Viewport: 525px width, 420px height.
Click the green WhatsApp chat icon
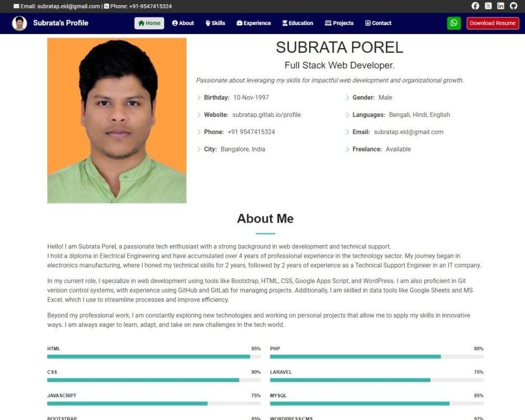pos(454,23)
